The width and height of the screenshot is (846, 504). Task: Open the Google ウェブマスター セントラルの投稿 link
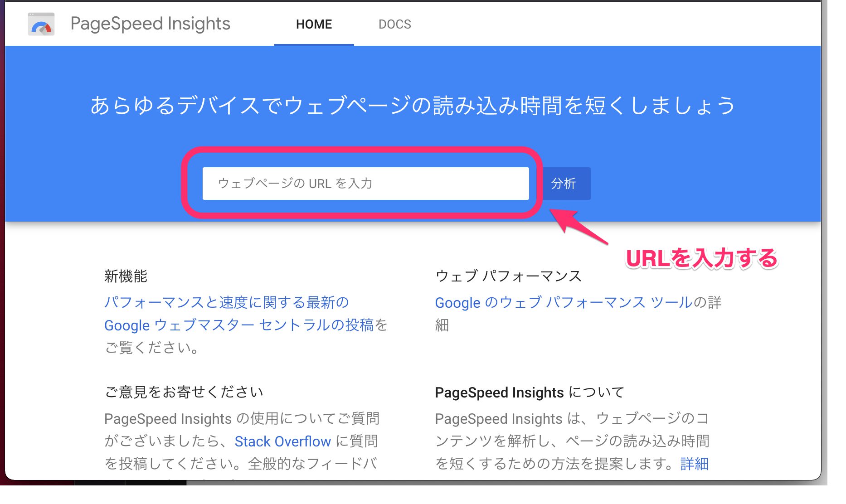click(x=239, y=325)
